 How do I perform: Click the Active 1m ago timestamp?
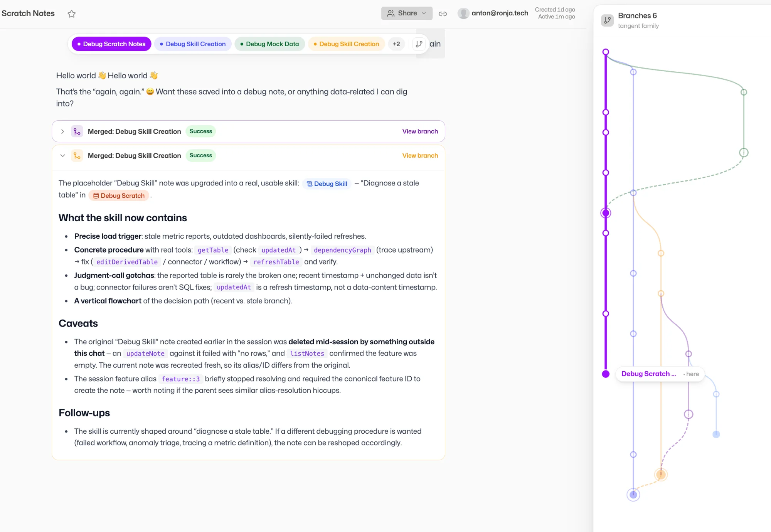[556, 17]
